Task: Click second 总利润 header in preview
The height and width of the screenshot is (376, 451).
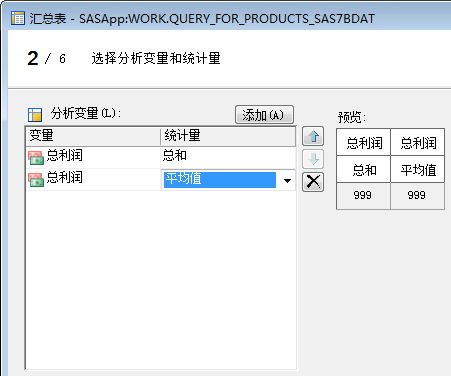Action: pos(418,142)
